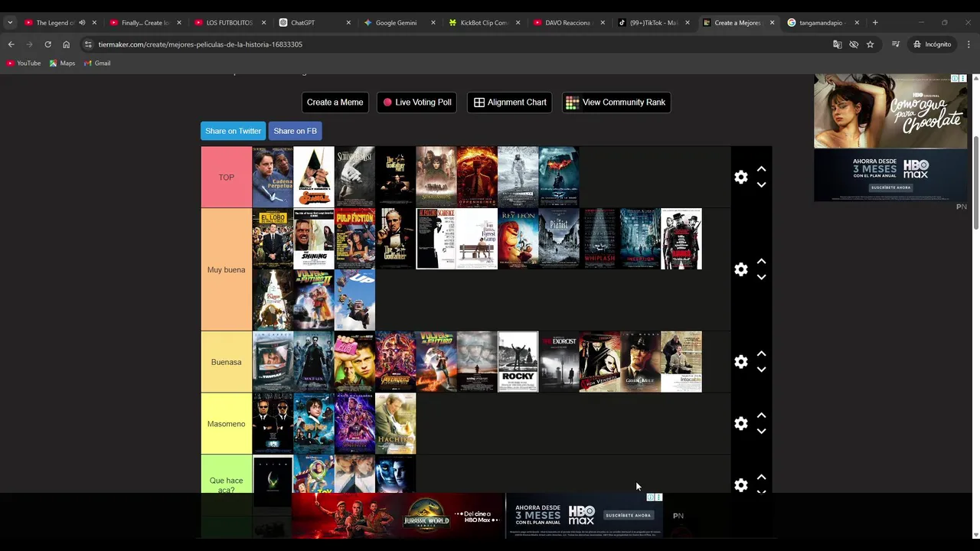
Task: Select the Forrest Gump poster
Action: pos(477,239)
